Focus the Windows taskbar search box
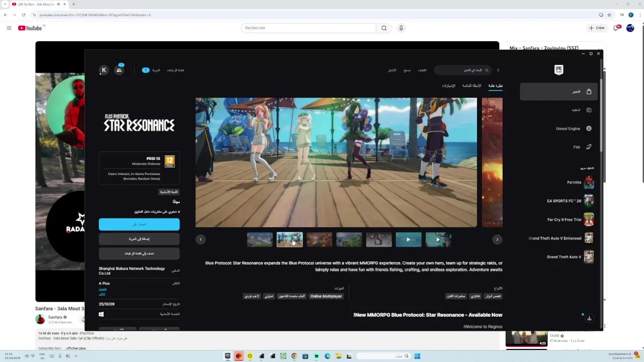Viewport: 644px width, 362px height. coord(383,356)
